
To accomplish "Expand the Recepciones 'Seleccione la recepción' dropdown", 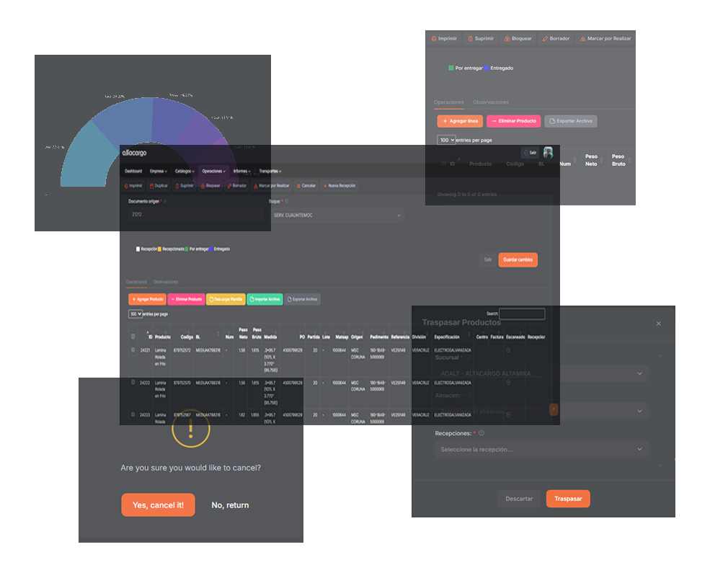I will 541,450.
